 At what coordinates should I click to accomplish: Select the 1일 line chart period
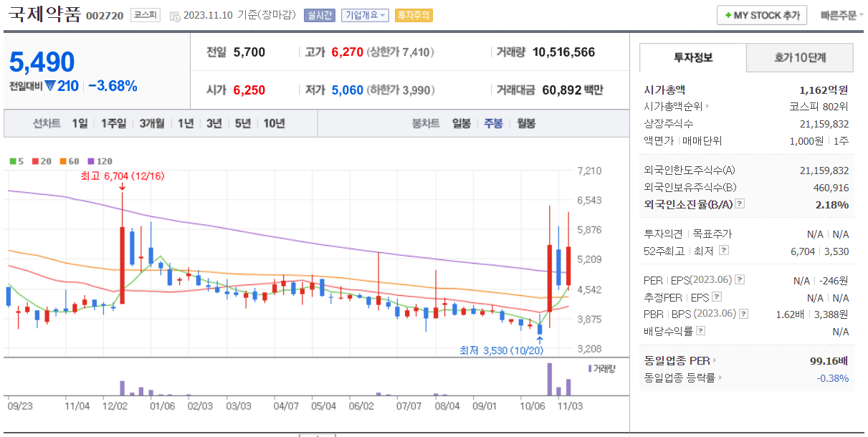click(x=80, y=123)
